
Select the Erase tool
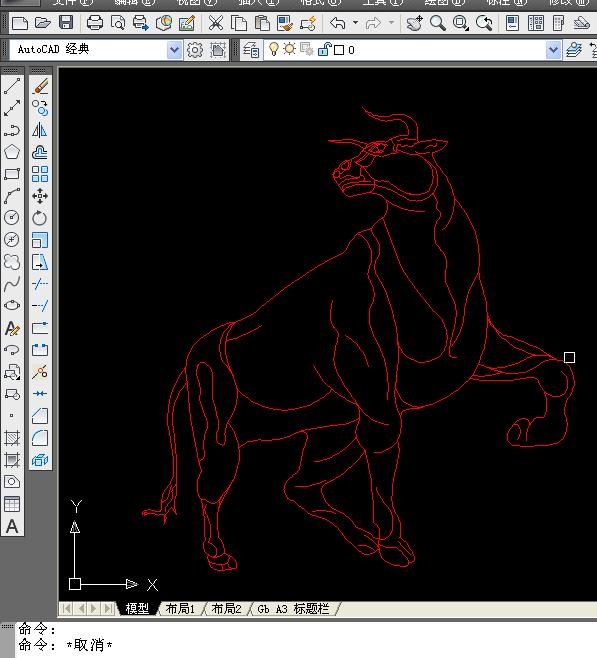40,86
